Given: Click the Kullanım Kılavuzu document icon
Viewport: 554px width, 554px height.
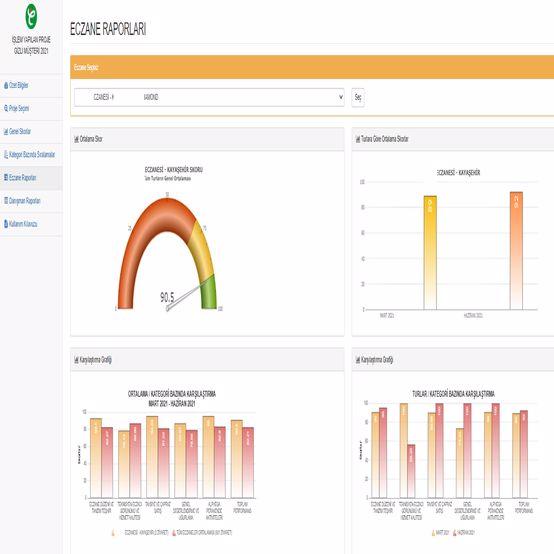Looking at the screenshot, I should pyautogui.click(x=6, y=224).
